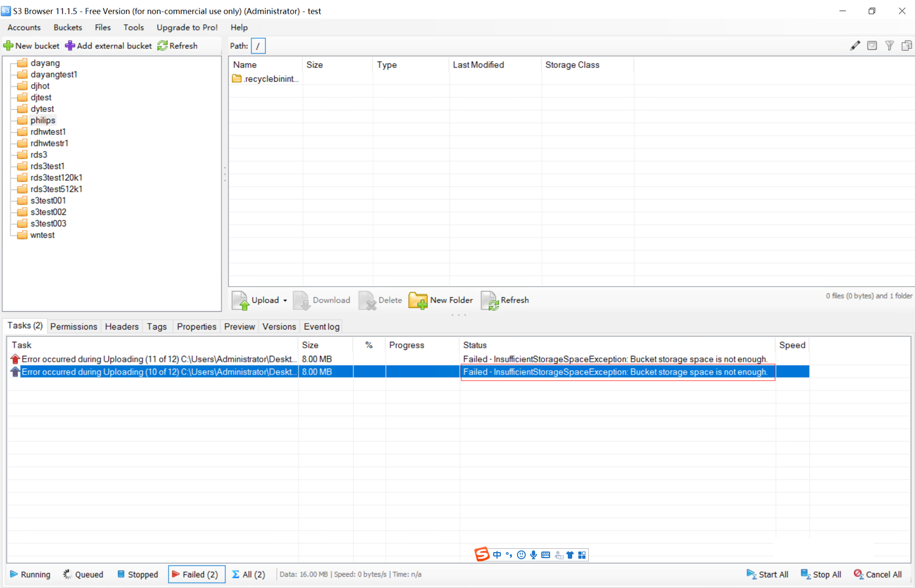Open the Files menu
Screen dimensions: 915x588
[x=103, y=28]
